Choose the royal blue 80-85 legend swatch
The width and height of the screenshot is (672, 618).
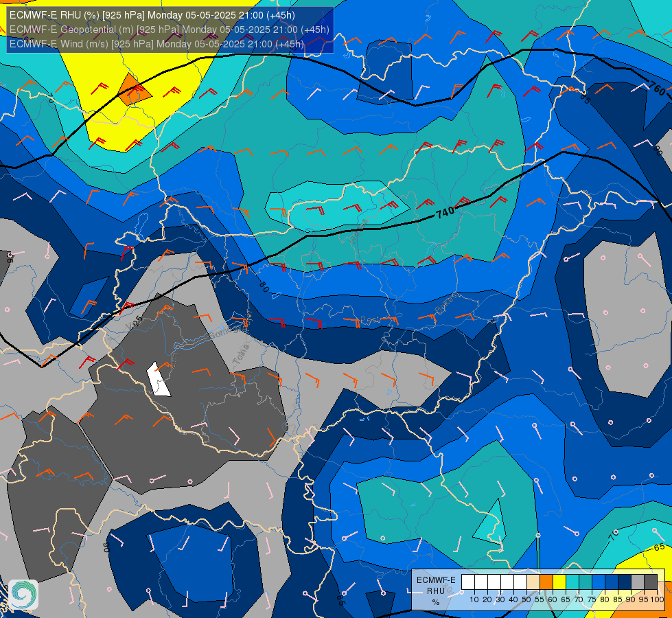(x=612, y=582)
